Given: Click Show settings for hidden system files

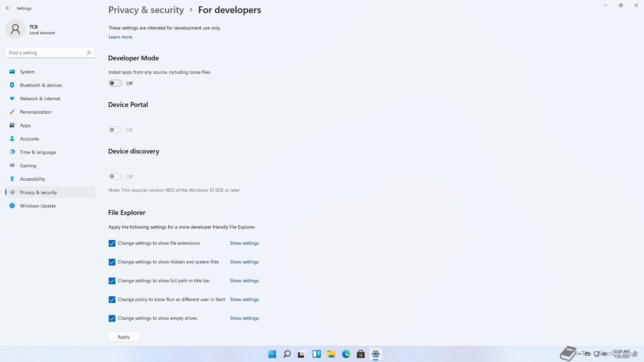Looking at the screenshot, I should [x=244, y=262].
